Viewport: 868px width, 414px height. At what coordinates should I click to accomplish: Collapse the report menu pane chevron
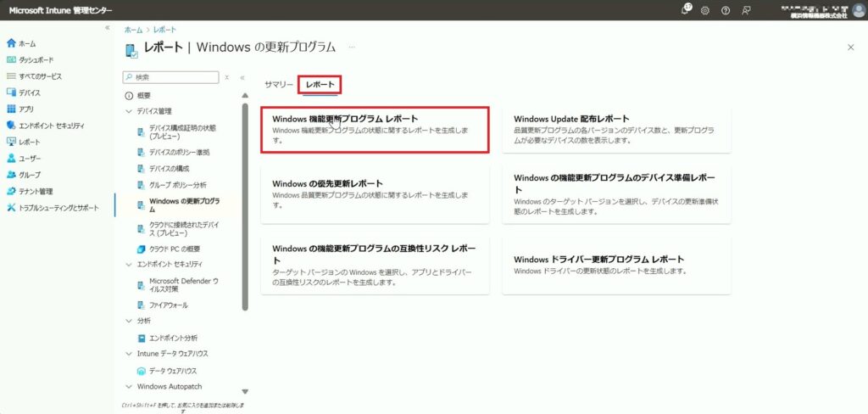[242, 77]
